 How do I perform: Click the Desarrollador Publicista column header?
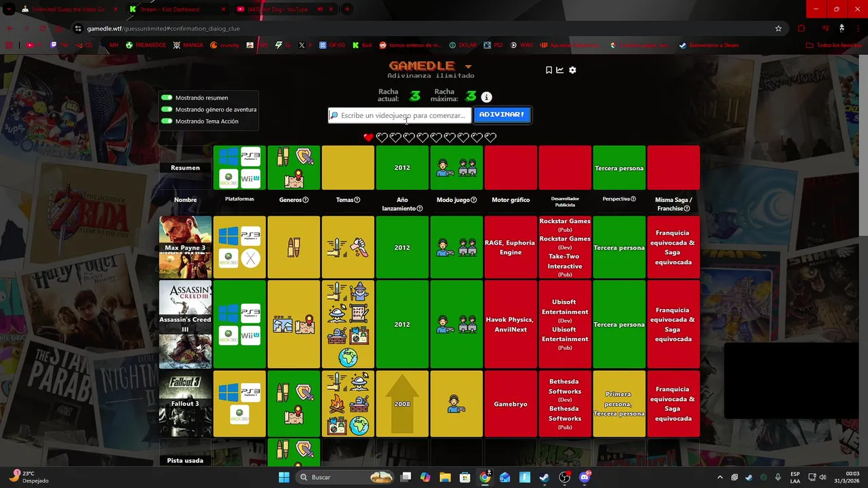pyautogui.click(x=565, y=201)
